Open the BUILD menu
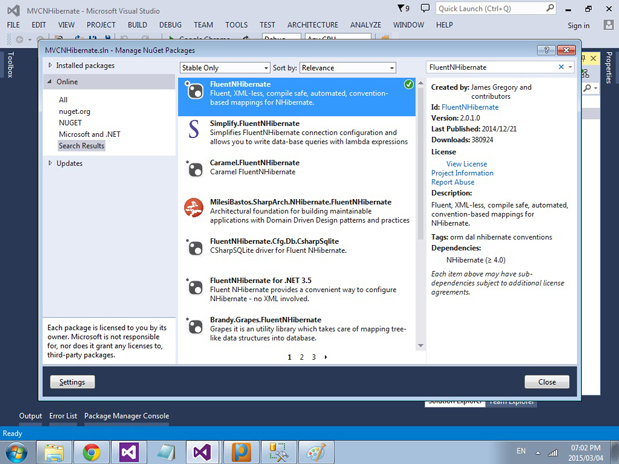The width and height of the screenshot is (619, 464). 137,25
